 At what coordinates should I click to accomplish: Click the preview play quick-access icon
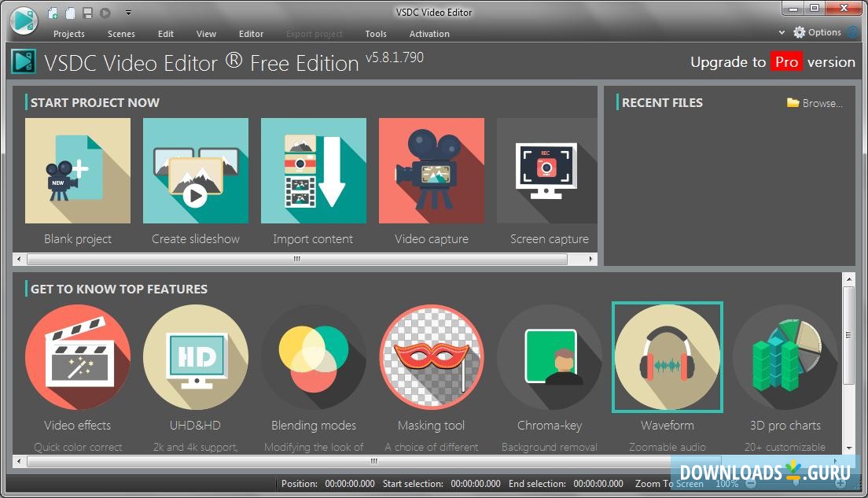105,12
